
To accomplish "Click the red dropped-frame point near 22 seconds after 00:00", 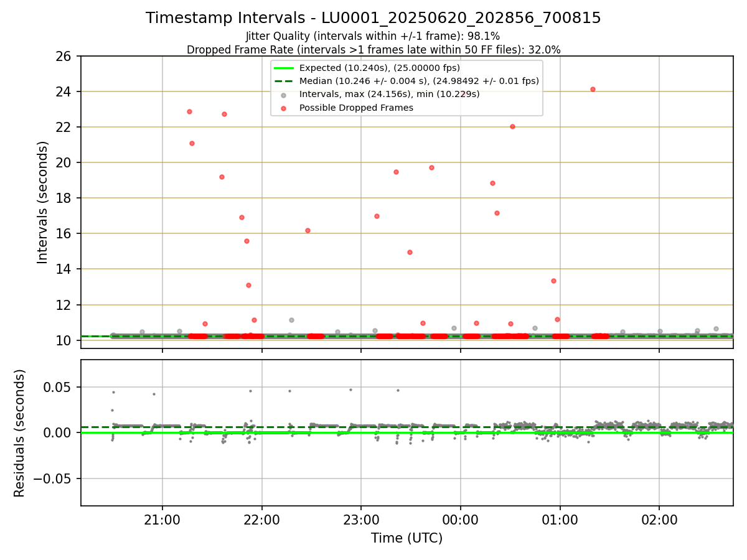I will (512, 126).
